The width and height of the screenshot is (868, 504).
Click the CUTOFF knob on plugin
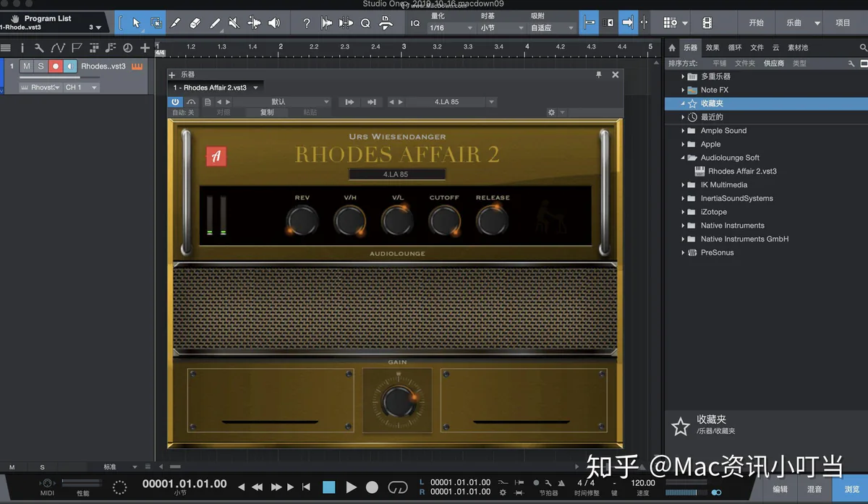point(444,220)
